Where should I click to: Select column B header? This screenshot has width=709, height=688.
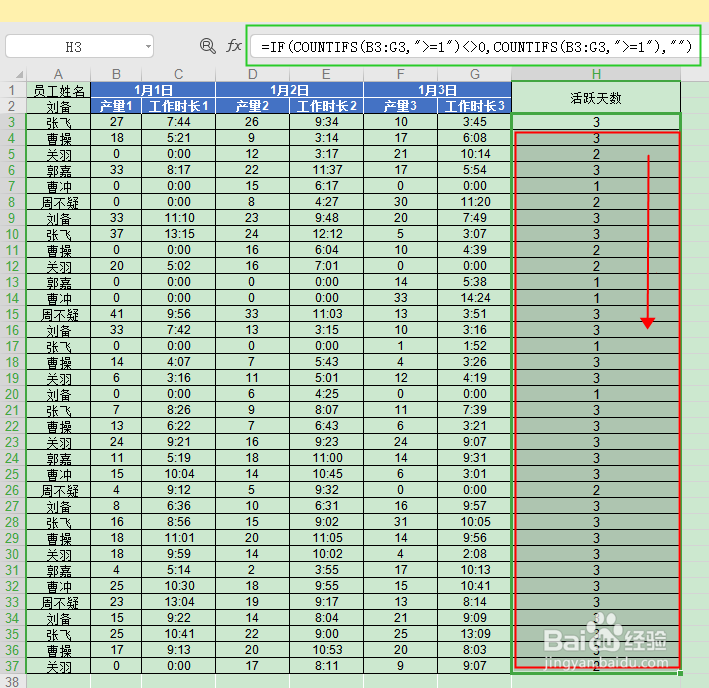tap(116, 74)
